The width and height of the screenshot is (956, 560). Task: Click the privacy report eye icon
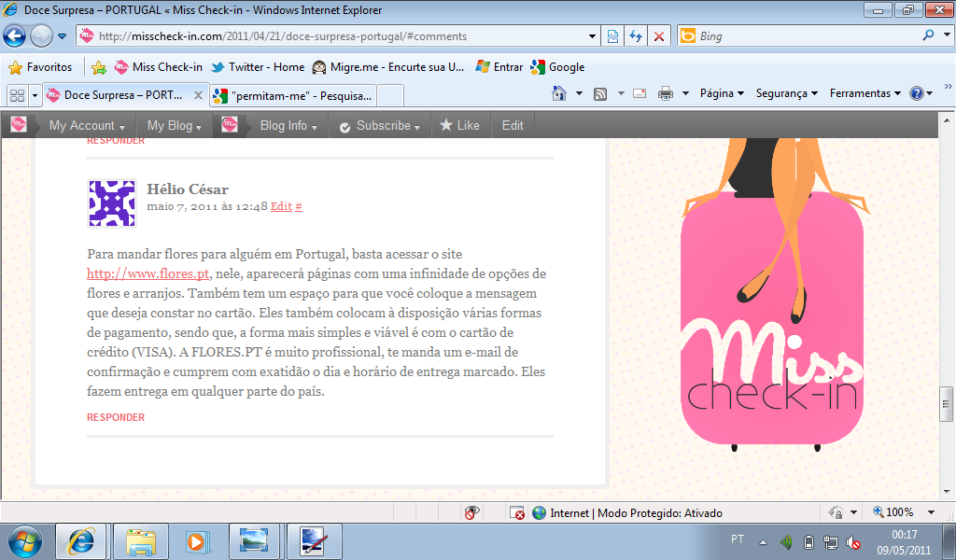coord(472,512)
